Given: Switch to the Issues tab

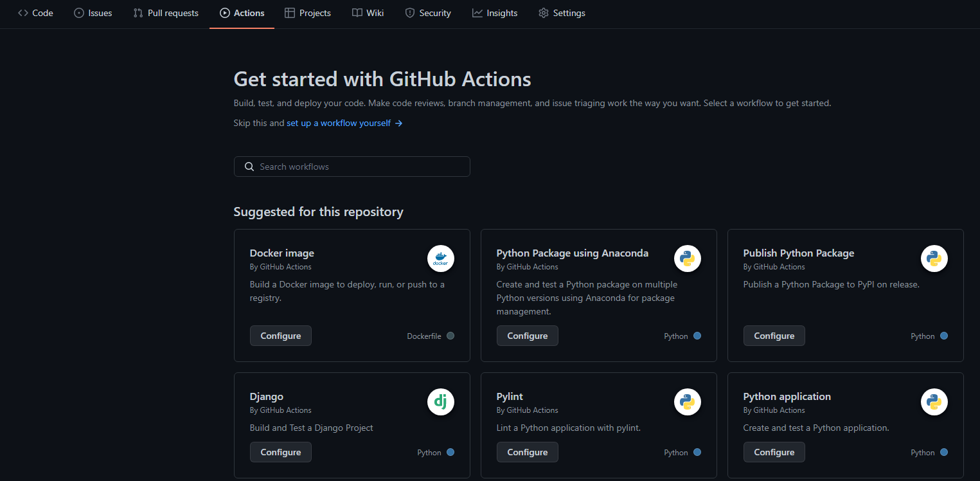Looking at the screenshot, I should [93, 13].
